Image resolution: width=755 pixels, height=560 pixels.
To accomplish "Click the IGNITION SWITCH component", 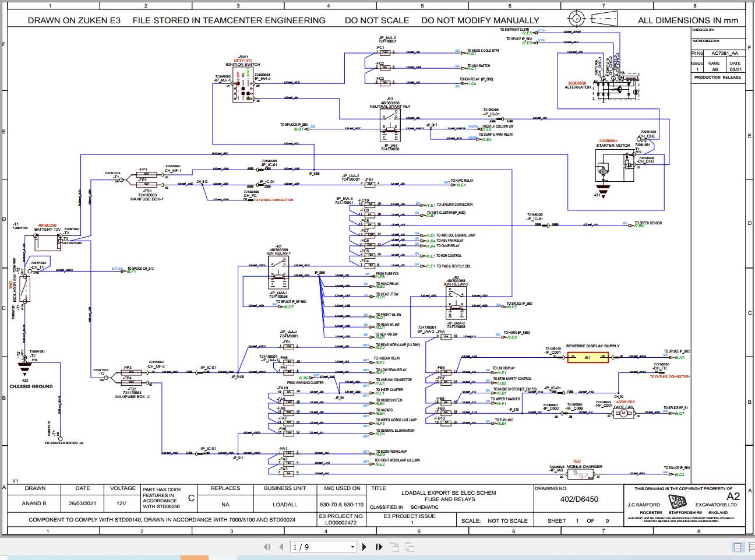I will pos(243,88).
